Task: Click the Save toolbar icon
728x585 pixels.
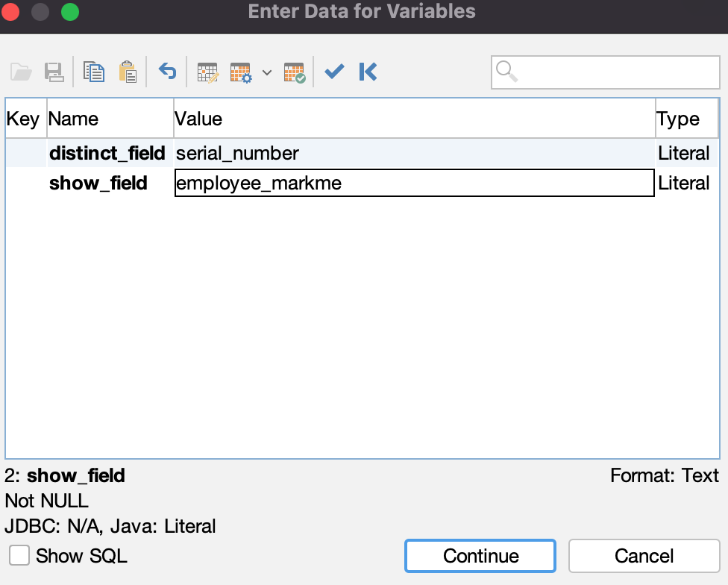Action: pyautogui.click(x=54, y=72)
